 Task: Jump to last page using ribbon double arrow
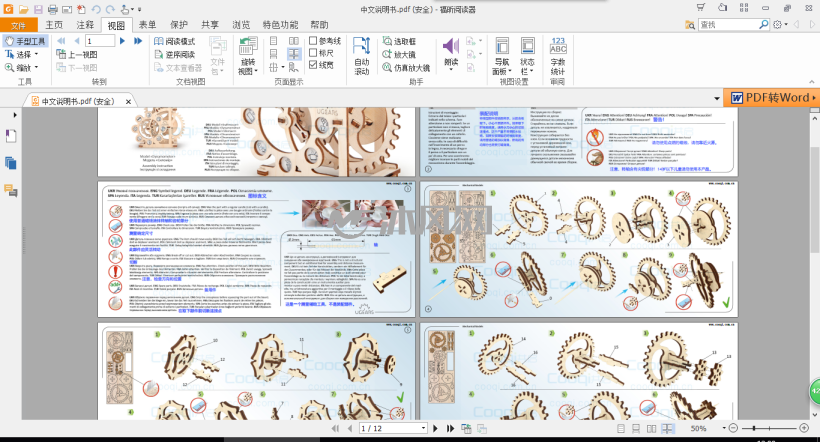click(x=138, y=41)
